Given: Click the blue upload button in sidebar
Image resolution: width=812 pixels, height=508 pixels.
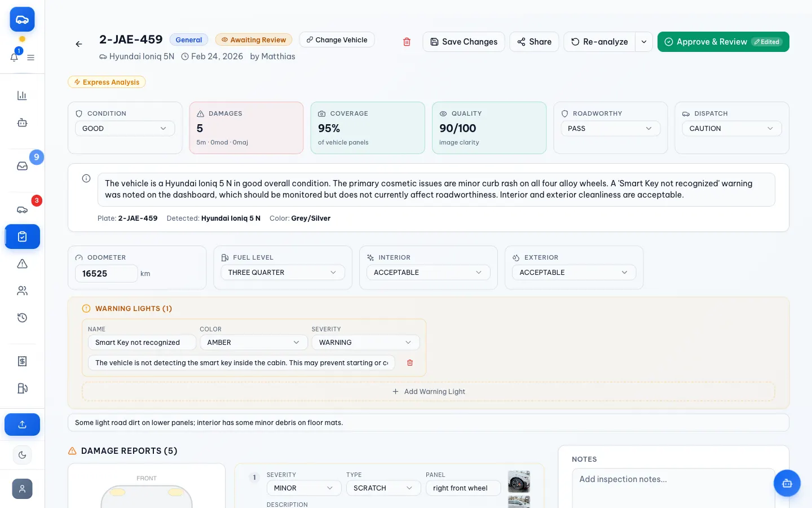Looking at the screenshot, I should coord(22,424).
